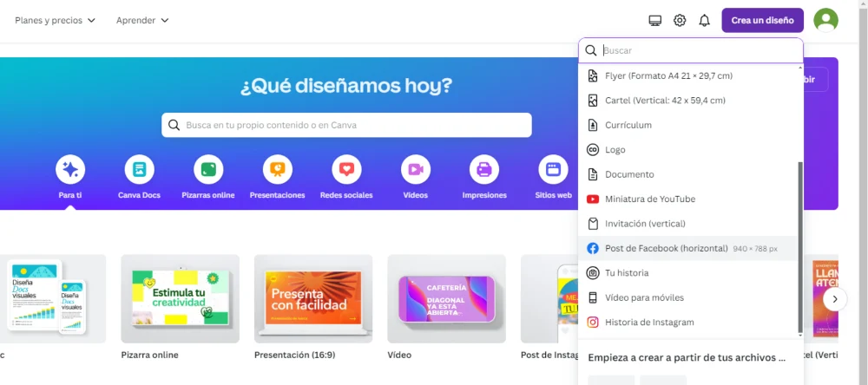Viewport: 868px width, 385px height.
Task: Open the Presenta con facilidad thumbnail
Action: click(x=313, y=298)
